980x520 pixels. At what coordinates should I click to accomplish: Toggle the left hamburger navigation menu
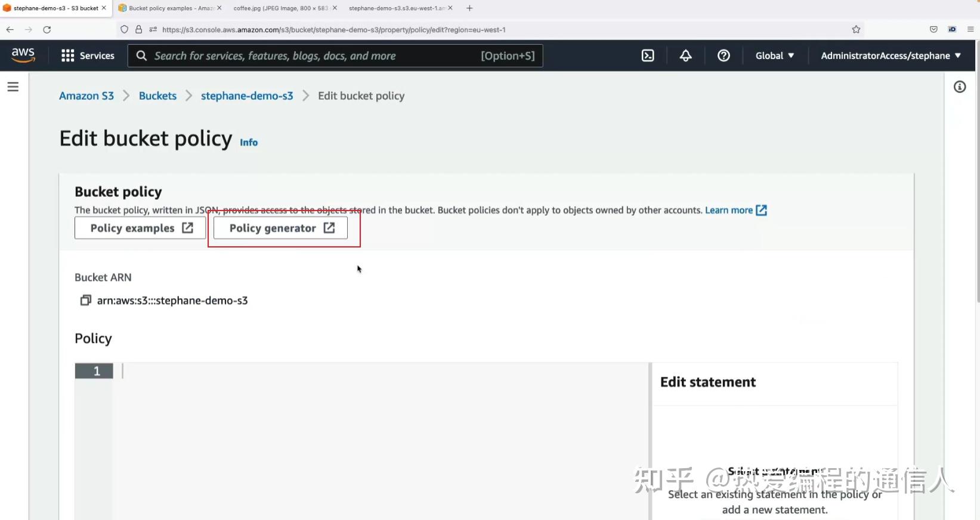(x=13, y=87)
